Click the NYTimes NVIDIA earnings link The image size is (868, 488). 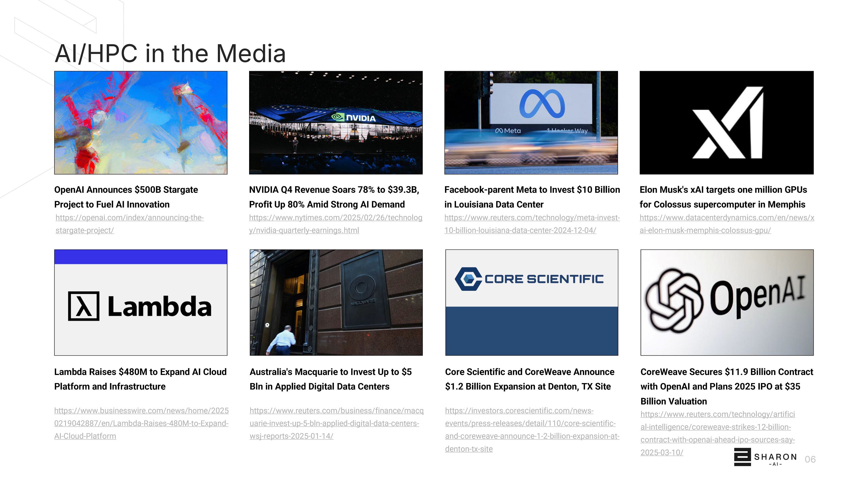[335, 218]
